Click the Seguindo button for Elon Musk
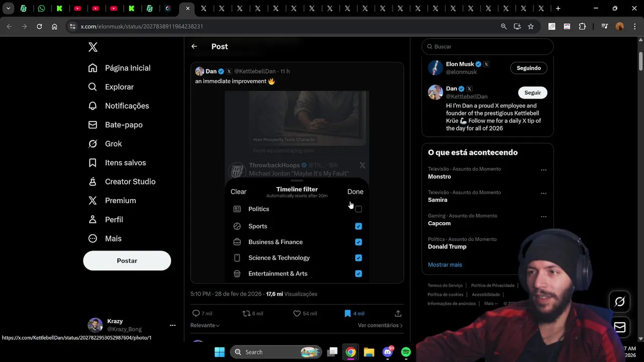This screenshot has height=362, width=644. click(529, 68)
